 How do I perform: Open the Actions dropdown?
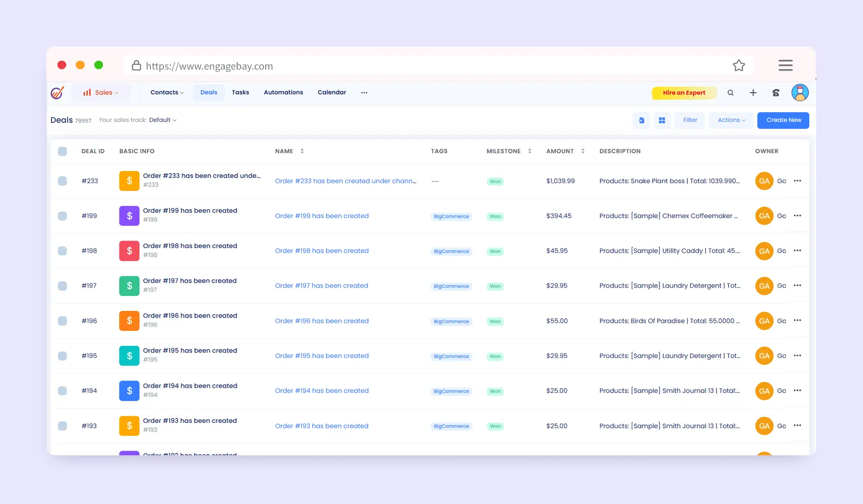(731, 120)
